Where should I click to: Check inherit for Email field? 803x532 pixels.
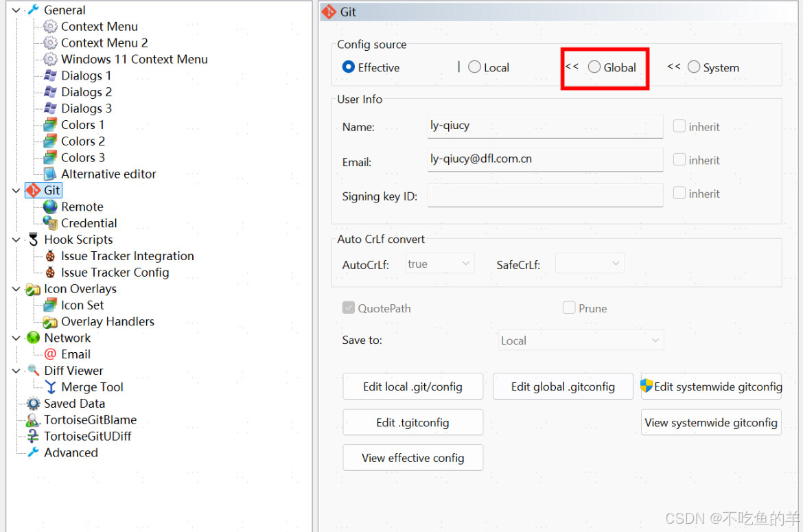[x=679, y=160]
